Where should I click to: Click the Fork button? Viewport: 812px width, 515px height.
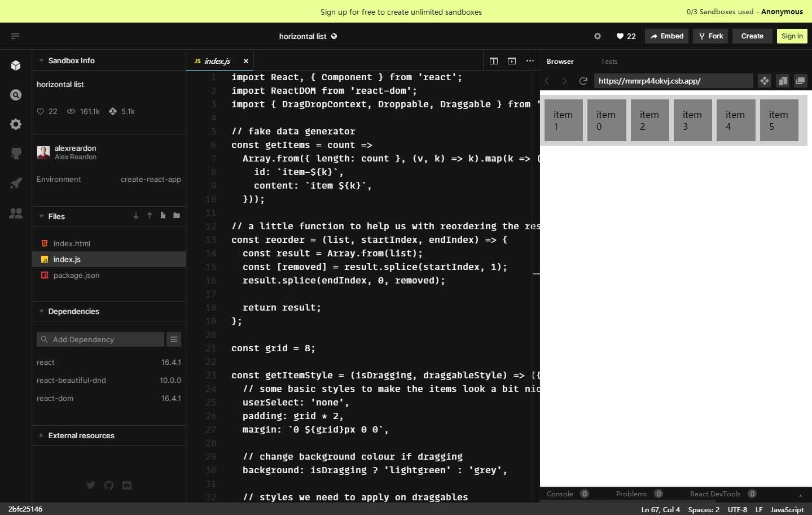coord(710,36)
